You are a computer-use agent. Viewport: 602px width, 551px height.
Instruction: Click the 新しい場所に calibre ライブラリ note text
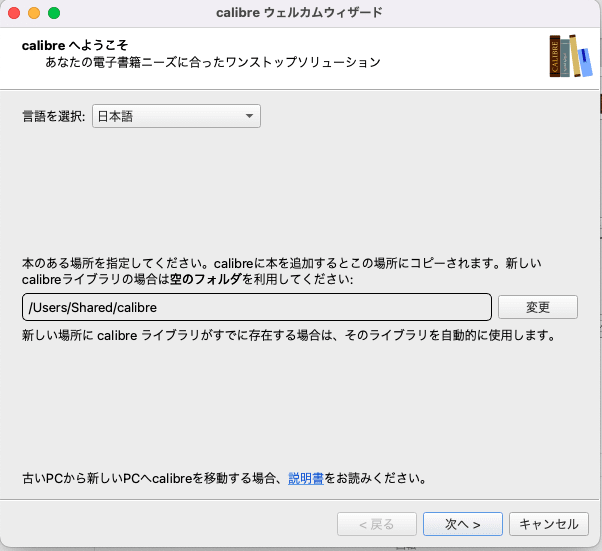pos(289,335)
